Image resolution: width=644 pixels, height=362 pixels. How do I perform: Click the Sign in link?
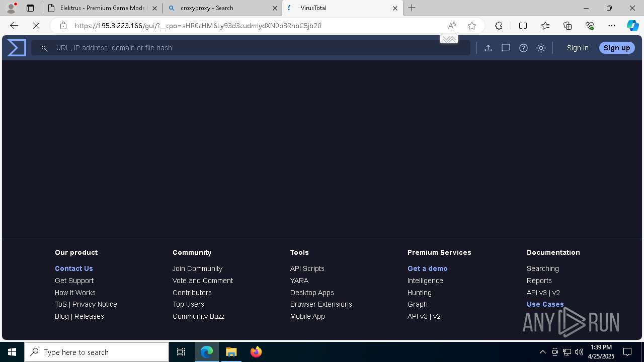[x=578, y=48]
